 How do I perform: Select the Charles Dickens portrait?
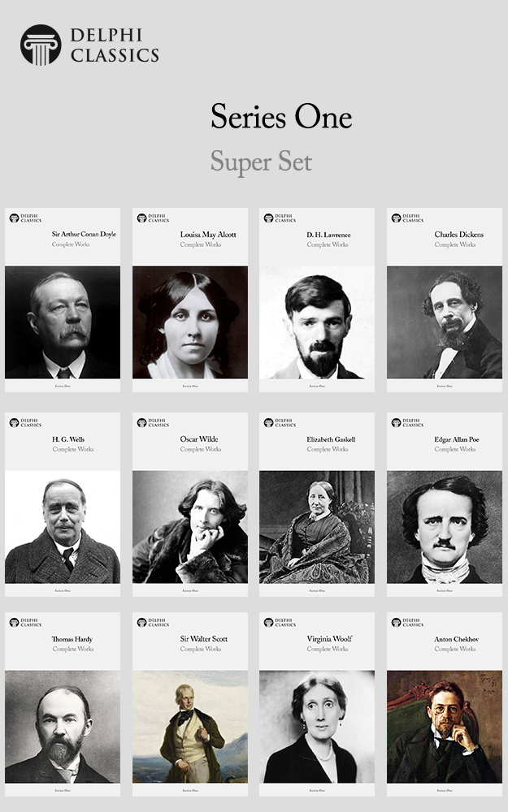coord(445,322)
